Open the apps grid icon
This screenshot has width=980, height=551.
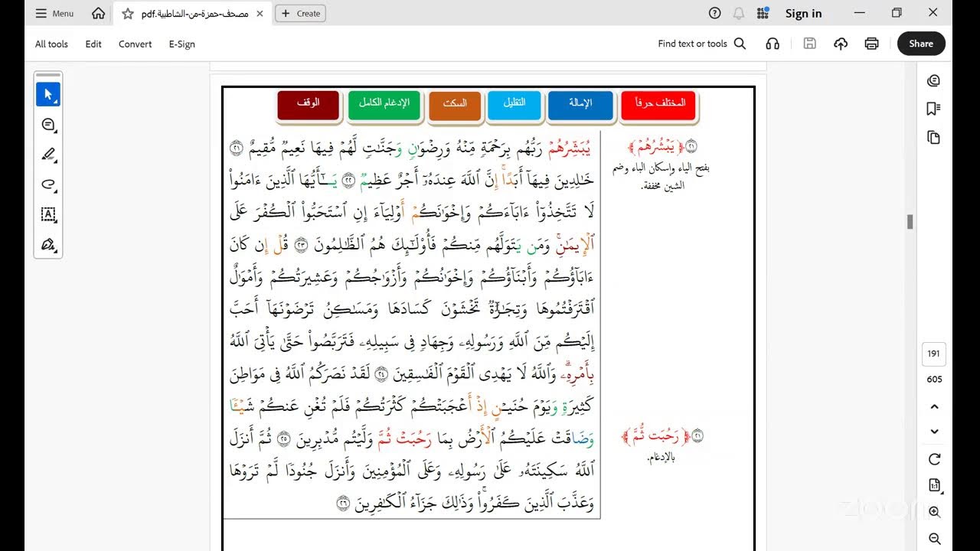[763, 13]
